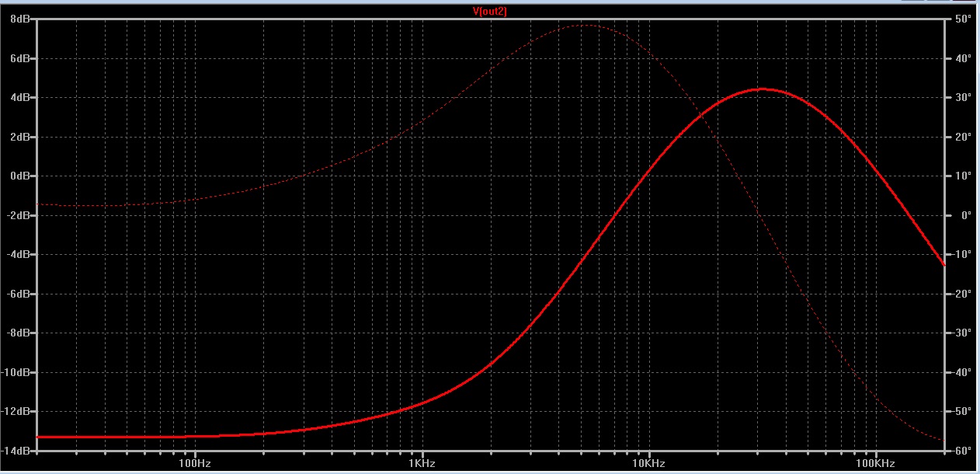Click the peak of the solid magnitude curve
The image size is (980, 474).
click(762, 89)
